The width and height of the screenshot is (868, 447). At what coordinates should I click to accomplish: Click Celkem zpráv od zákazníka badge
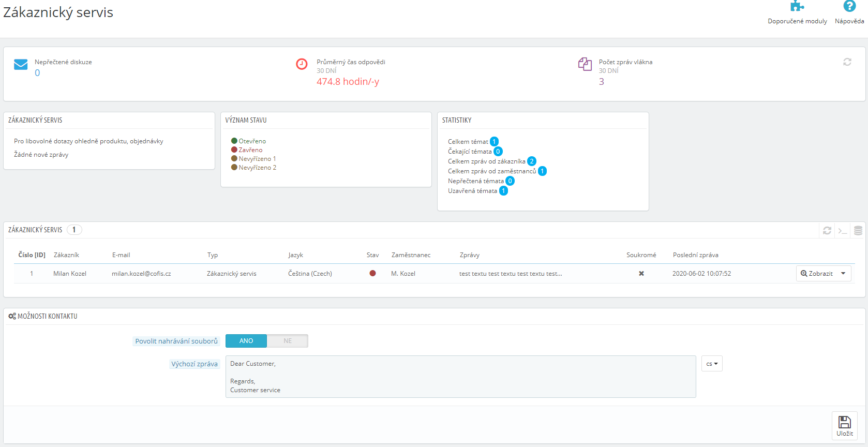531,161
